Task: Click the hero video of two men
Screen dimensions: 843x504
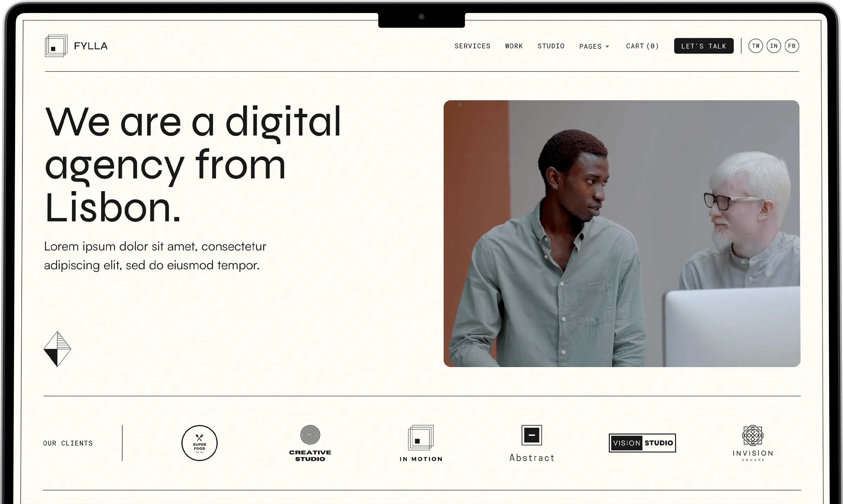Action: coord(621,234)
